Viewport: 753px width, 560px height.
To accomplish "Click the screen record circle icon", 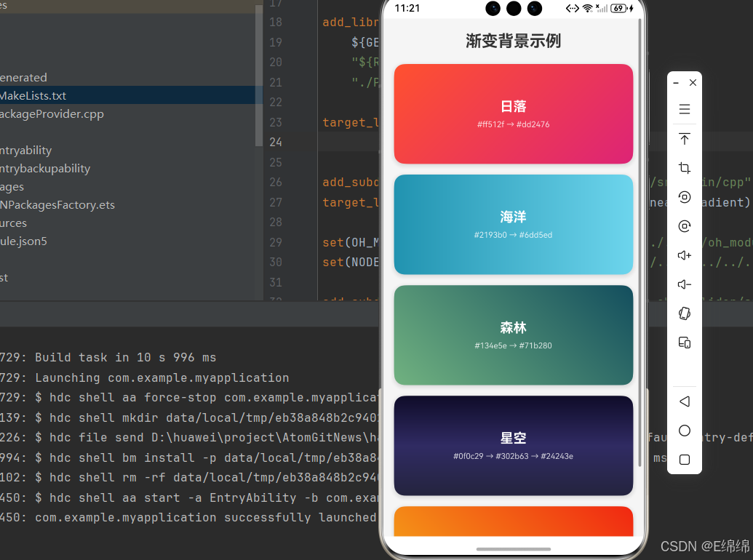I will [685, 197].
